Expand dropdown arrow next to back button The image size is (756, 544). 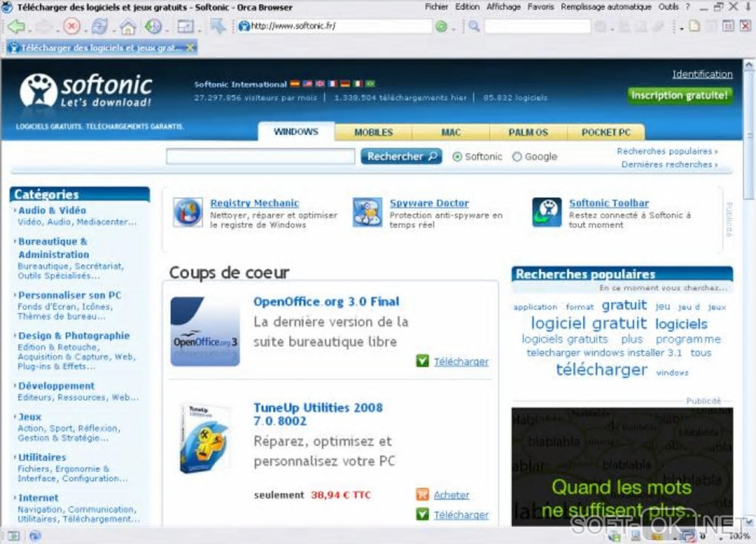[x=30, y=30]
